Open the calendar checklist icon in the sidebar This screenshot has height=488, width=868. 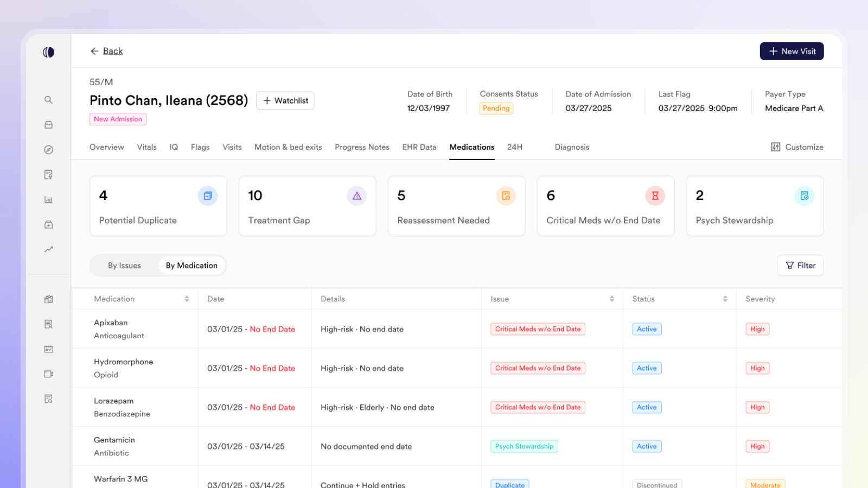[x=48, y=349]
